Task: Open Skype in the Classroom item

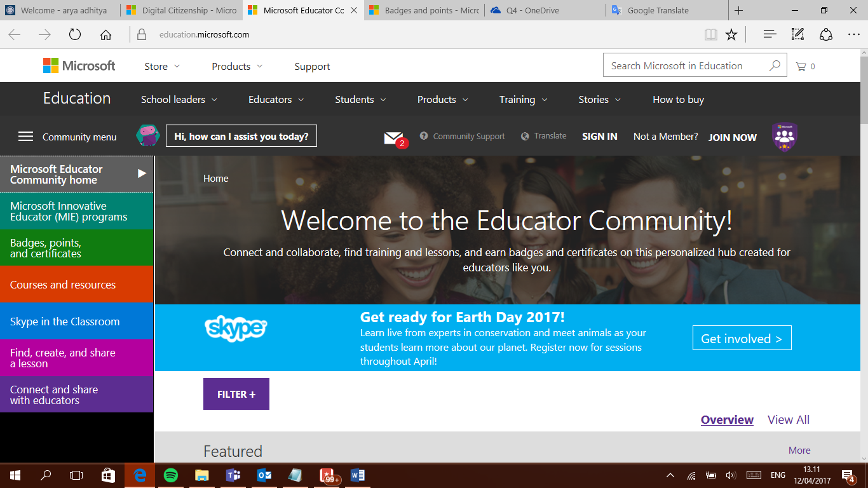Action: [x=76, y=322]
